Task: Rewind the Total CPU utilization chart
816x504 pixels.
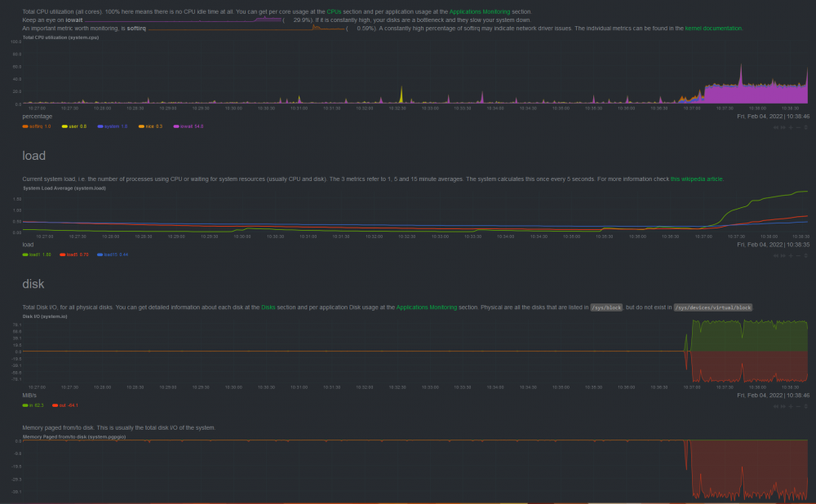Action: (x=776, y=127)
